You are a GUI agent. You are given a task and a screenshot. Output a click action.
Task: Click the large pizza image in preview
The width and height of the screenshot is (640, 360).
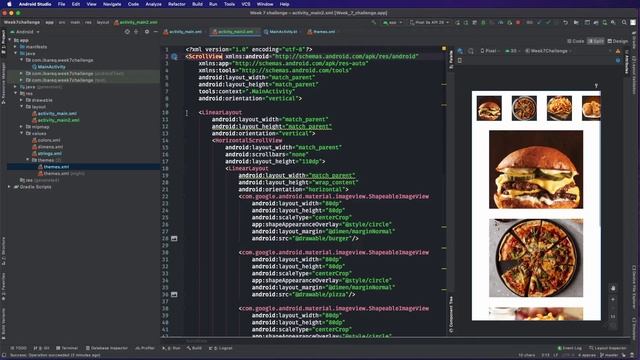[x=536, y=258]
